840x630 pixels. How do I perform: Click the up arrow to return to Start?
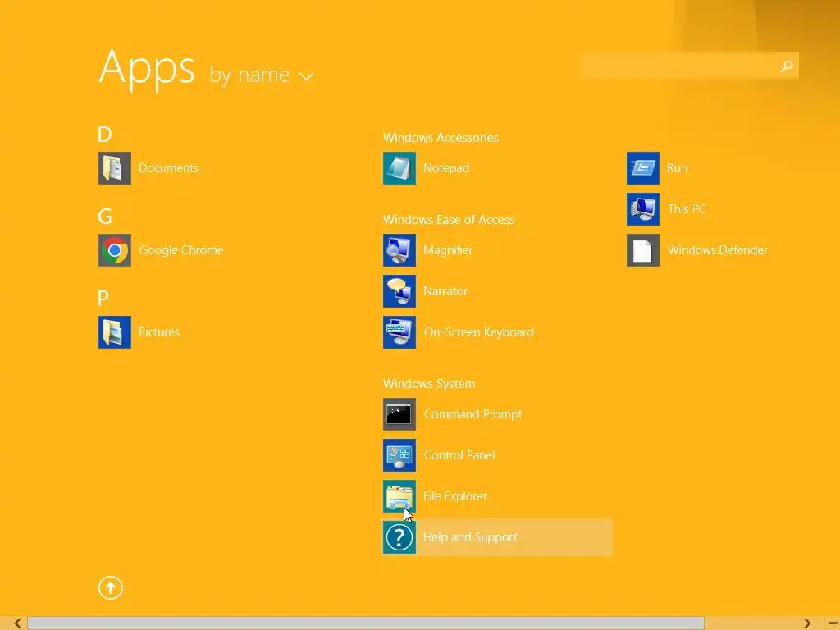(x=111, y=587)
